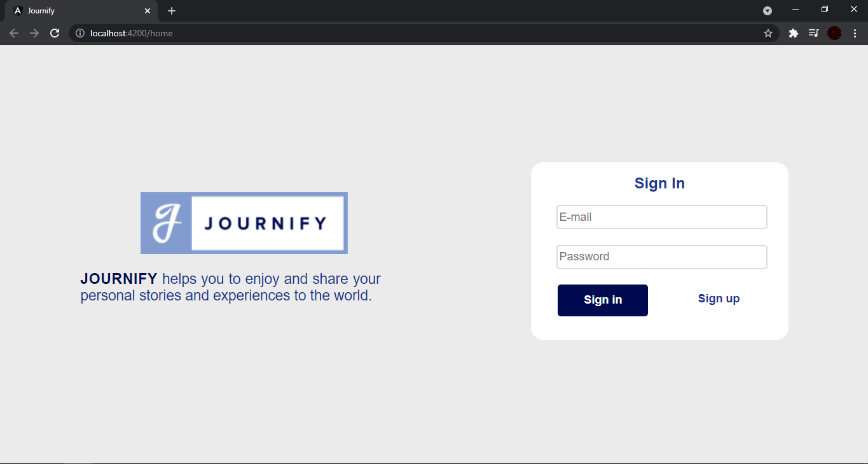Click the Sign in button
The width and height of the screenshot is (868, 464).
click(603, 300)
